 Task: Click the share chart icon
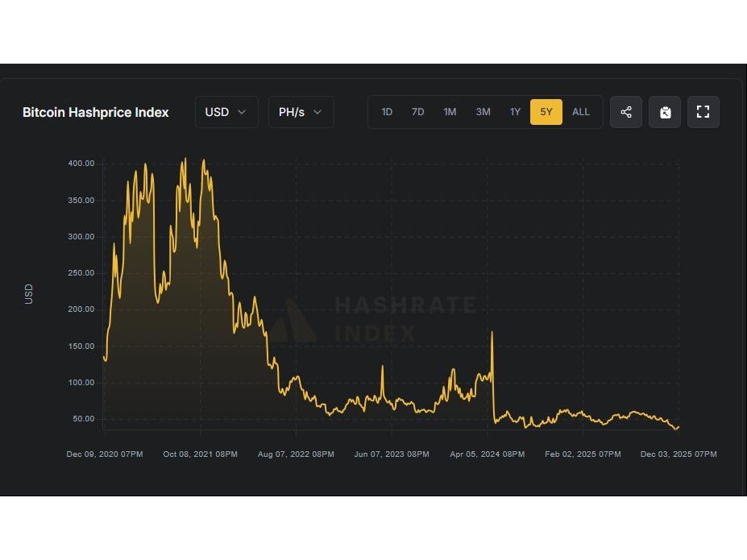pyautogui.click(x=626, y=112)
